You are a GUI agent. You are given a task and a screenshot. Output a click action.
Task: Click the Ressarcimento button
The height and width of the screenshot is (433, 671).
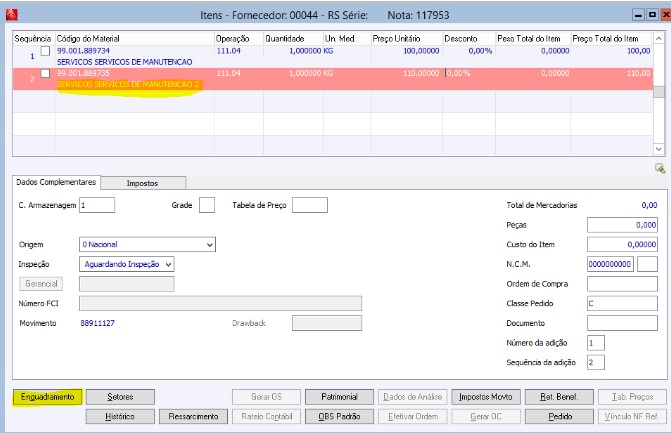193,416
